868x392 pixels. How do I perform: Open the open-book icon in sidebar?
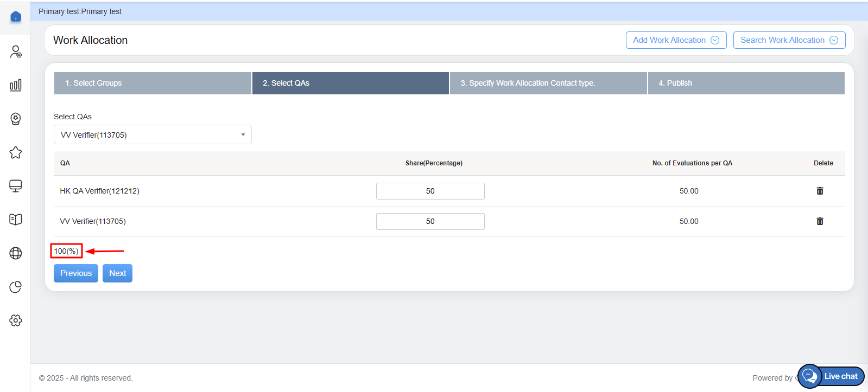point(16,220)
